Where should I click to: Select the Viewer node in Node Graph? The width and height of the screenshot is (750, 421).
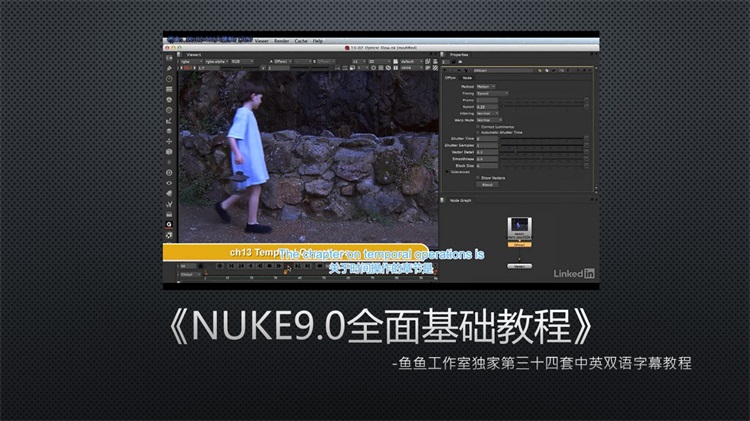(x=519, y=266)
